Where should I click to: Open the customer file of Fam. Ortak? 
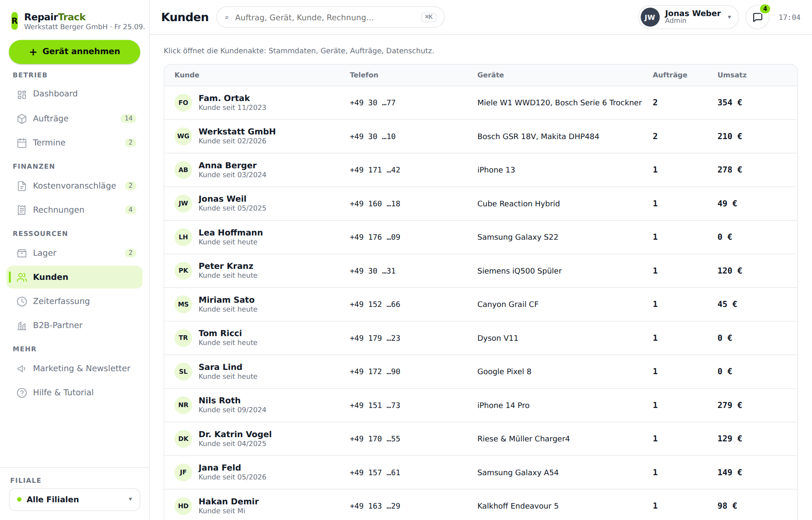(x=480, y=103)
